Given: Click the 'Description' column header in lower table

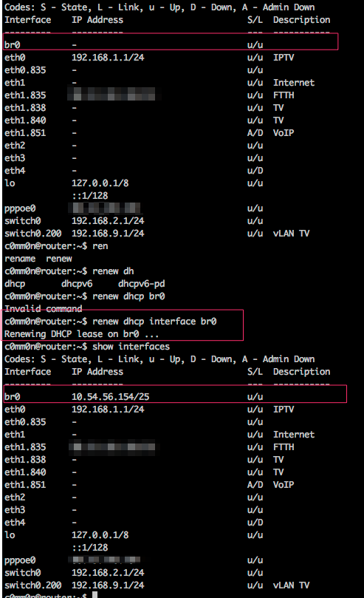Looking at the screenshot, I should 301,372.
